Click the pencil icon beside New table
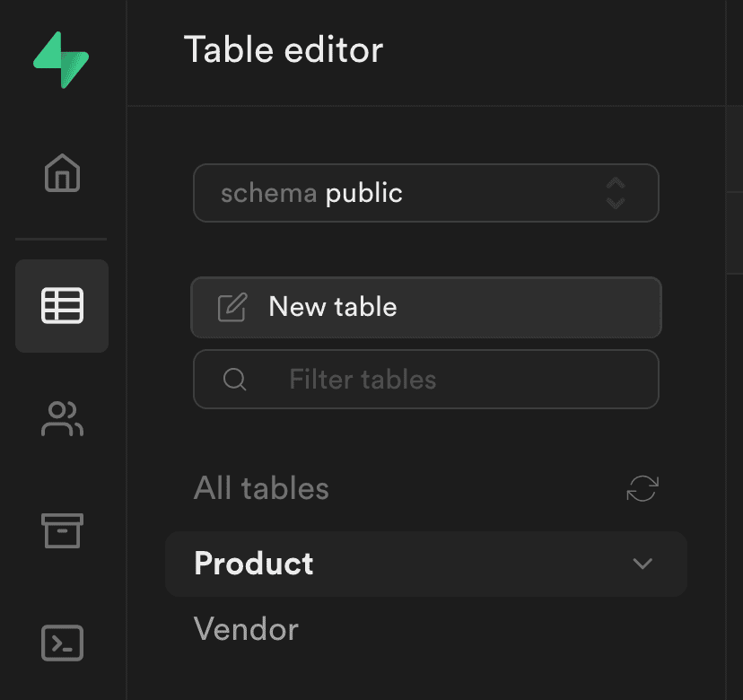This screenshot has height=700, width=743. click(x=232, y=308)
